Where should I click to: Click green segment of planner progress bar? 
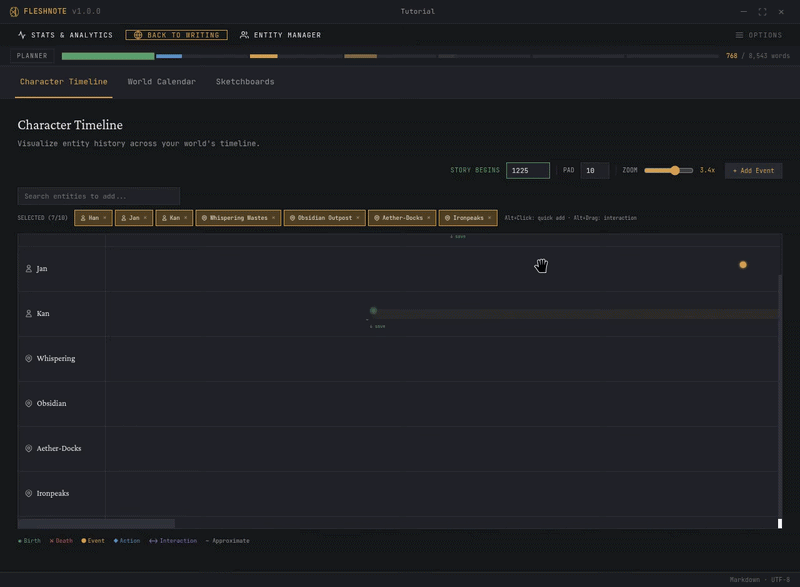(108, 56)
